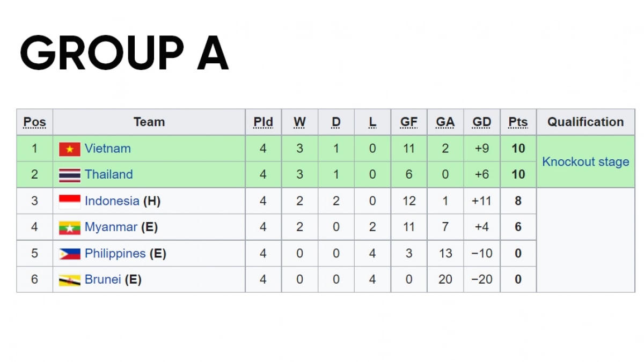Image resolution: width=644 pixels, height=362 pixels.
Task: Follow the Indonesia team link
Action: click(112, 201)
